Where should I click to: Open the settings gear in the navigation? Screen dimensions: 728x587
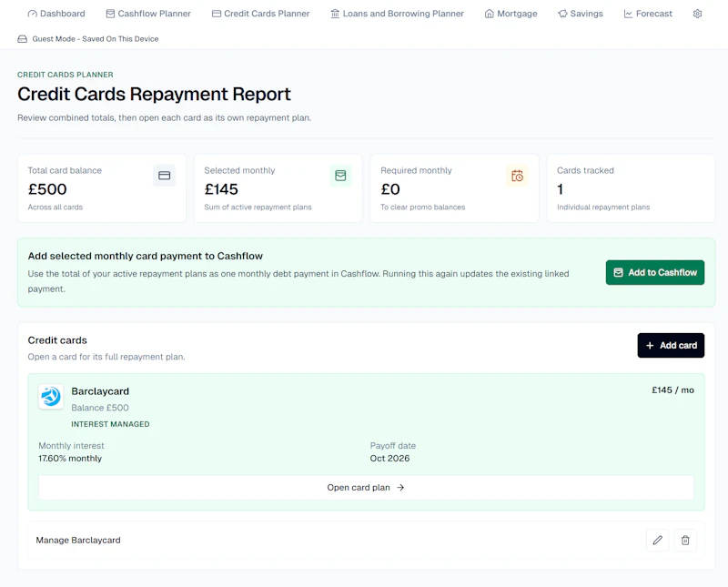click(697, 14)
